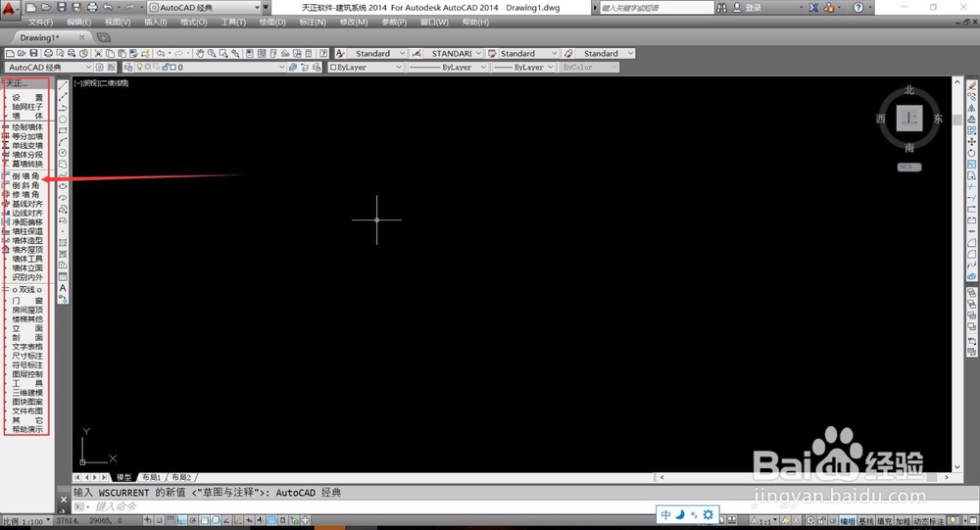This screenshot has height=530, width=980.
Task: Click the Help question mark toolbar icon
Action: click(x=323, y=54)
